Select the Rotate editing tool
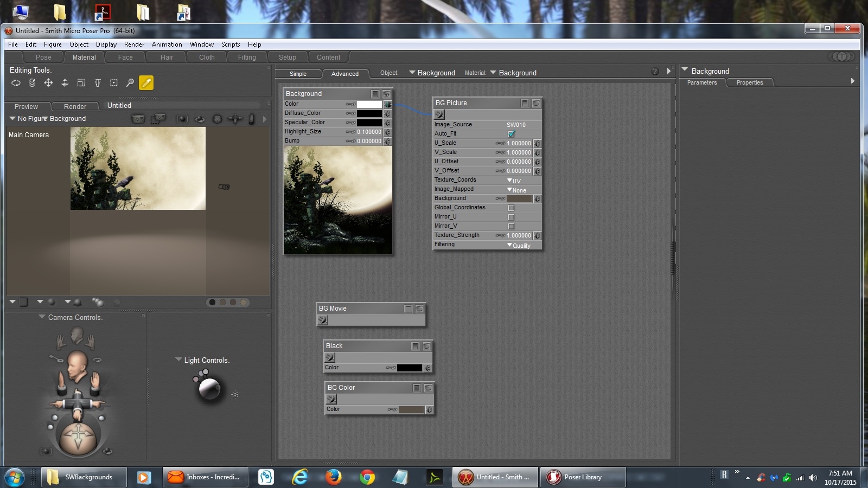 (x=16, y=83)
